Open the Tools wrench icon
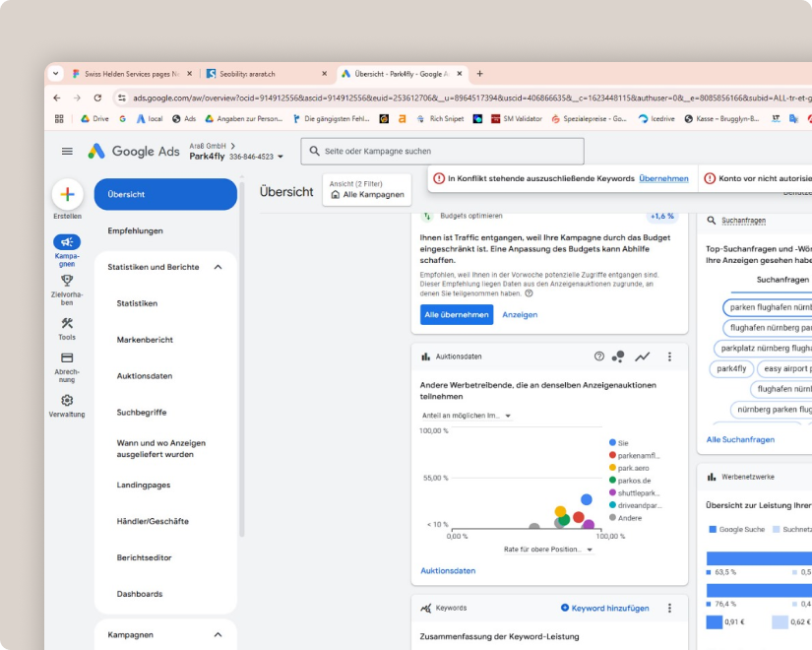 pos(67,323)
